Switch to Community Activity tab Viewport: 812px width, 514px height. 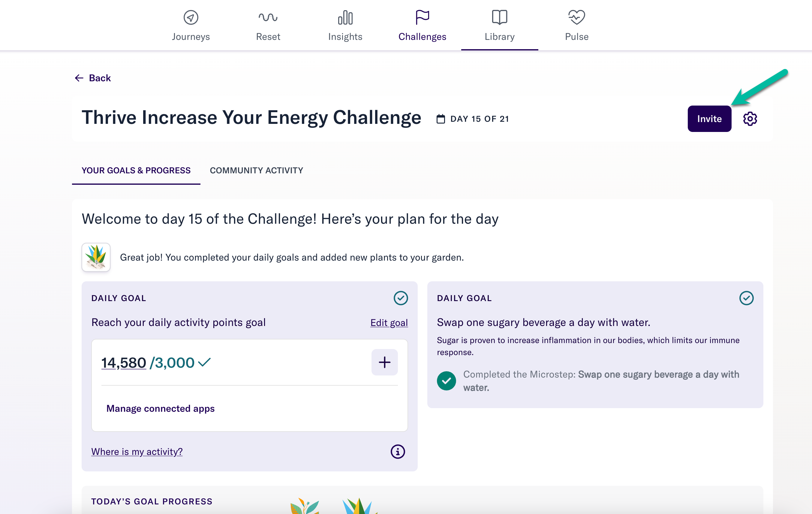(x=256, y=170)
